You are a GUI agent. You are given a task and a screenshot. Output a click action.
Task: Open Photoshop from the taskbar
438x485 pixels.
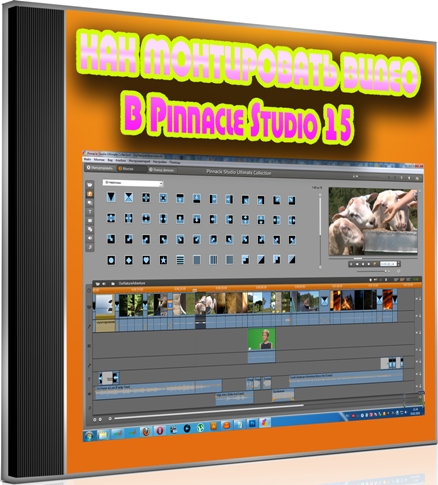(252, 423)
